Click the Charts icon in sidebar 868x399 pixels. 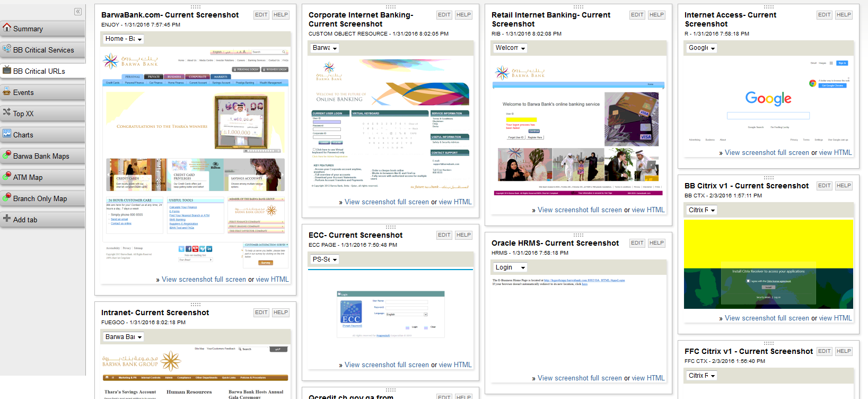tap(7, 133)
